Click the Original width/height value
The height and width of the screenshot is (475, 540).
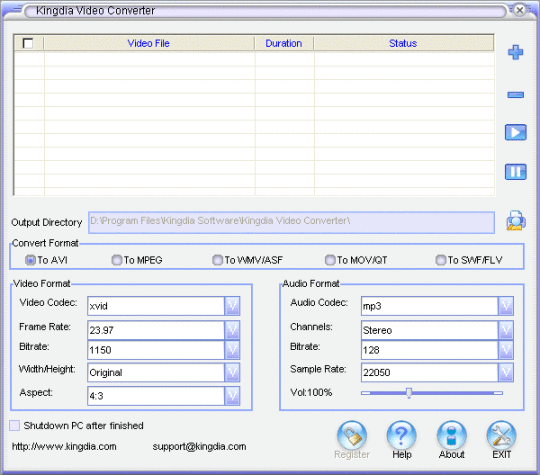(156, 372)
